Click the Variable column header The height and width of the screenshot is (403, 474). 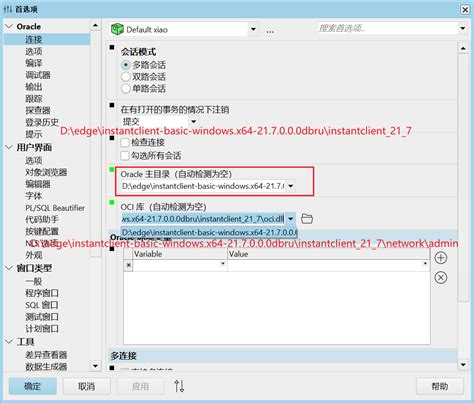pyautogui.click(x=180, y=254)
